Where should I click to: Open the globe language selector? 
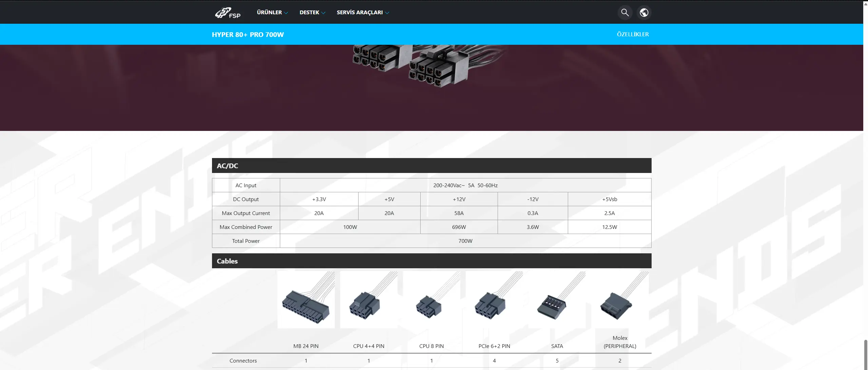click(x=644, y=13)
